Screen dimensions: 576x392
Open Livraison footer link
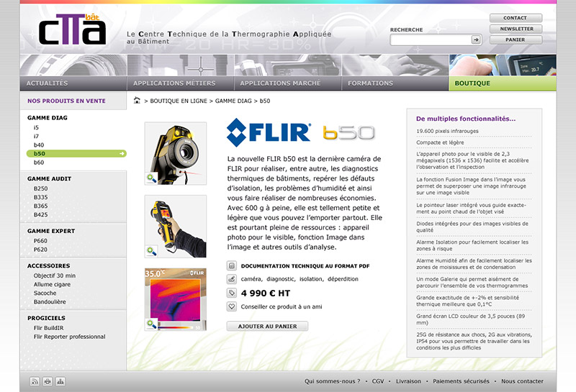tap(408, 381)
